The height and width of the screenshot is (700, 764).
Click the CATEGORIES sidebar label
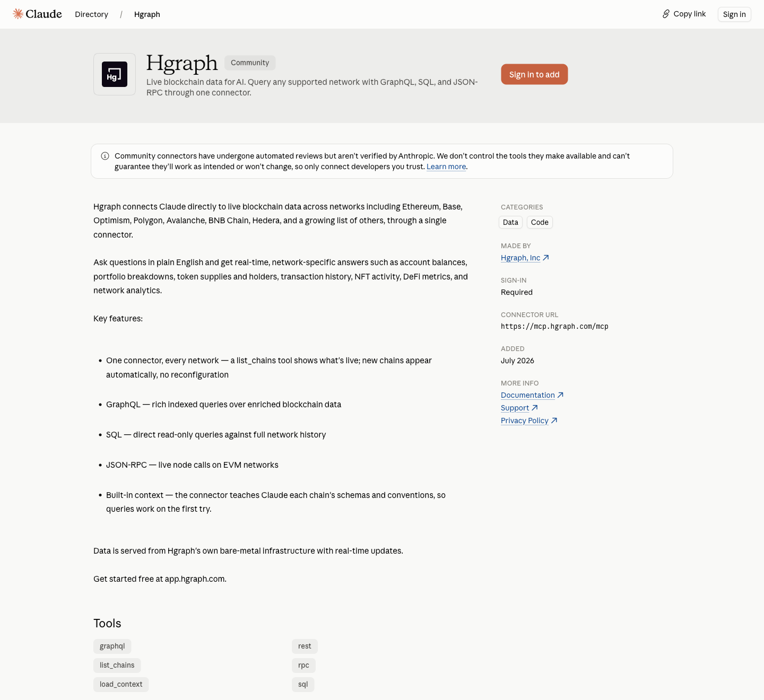pyautogui.click(x=522, y=207)
